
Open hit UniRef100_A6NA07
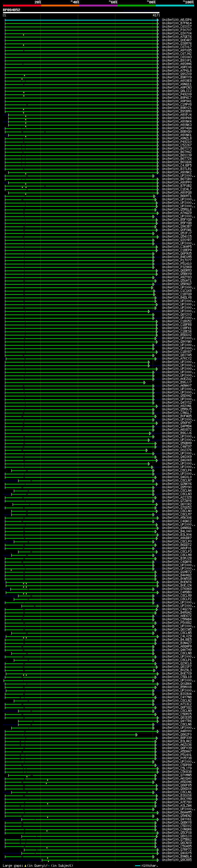[176, 386]
